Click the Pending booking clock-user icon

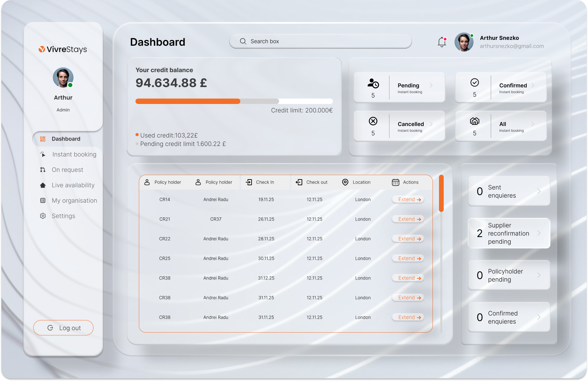(x=373, y=83)
